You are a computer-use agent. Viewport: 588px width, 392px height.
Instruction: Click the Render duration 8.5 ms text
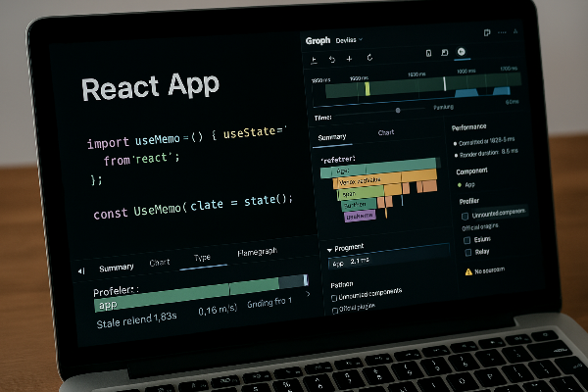[489, 153]
